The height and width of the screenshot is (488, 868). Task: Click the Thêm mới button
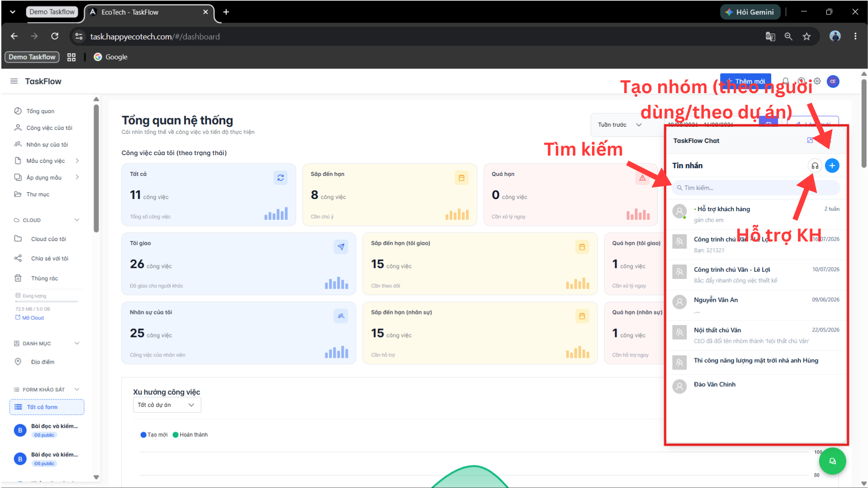[x=745, y=81]
